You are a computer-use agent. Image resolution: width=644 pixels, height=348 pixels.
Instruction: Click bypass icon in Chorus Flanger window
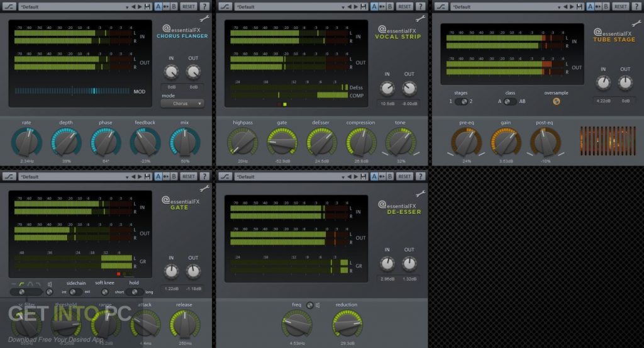[x=9, y=6]
